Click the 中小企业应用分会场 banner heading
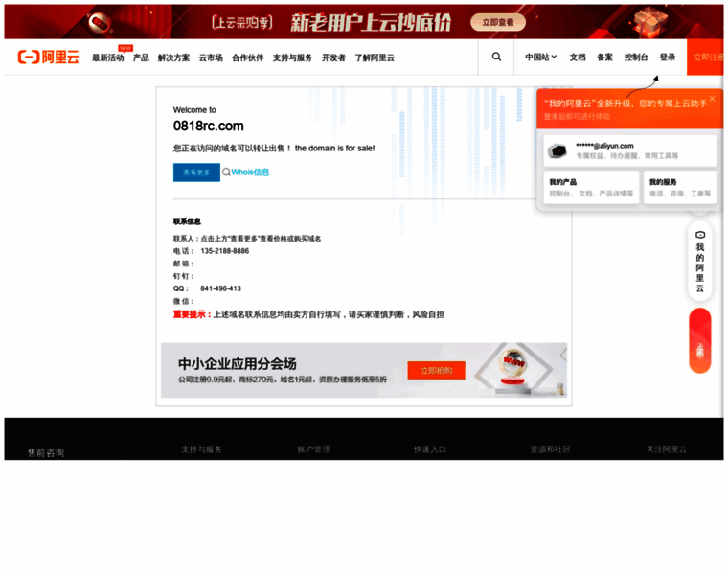 (x=237, y=363)
